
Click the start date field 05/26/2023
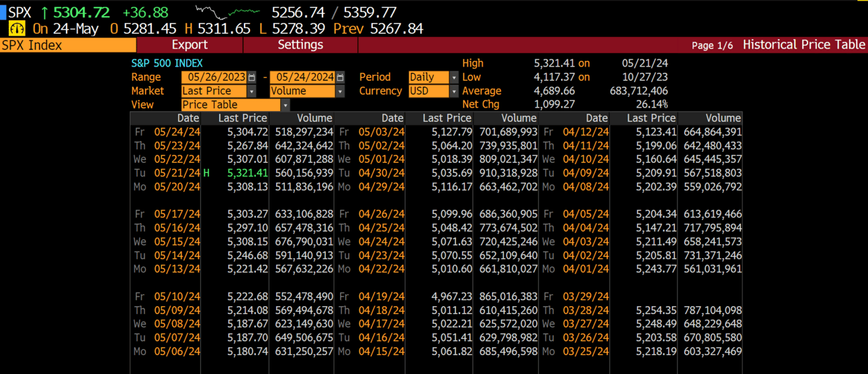point(214,77)
